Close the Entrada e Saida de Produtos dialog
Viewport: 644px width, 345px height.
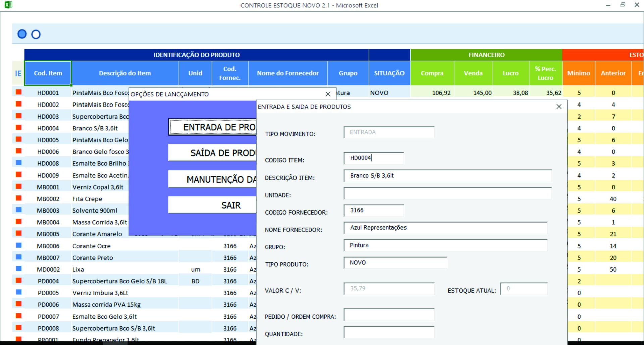tap(559, 107)
